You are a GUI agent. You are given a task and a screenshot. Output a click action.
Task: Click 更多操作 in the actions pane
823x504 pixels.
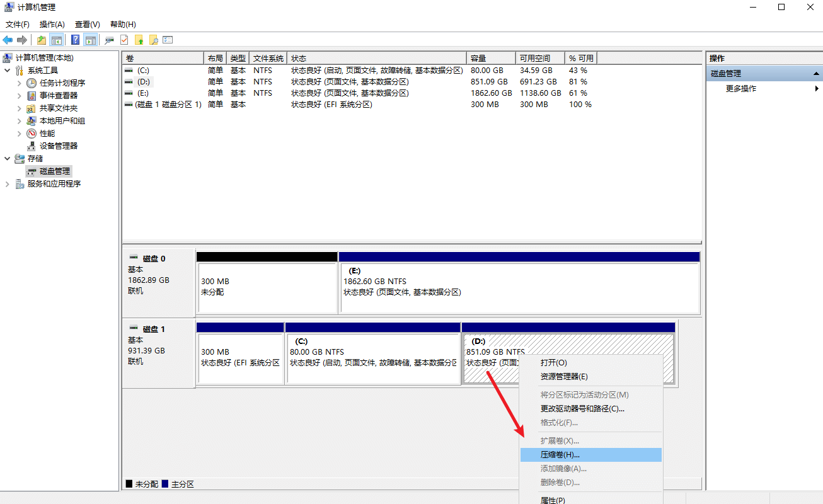coord(741,89)
